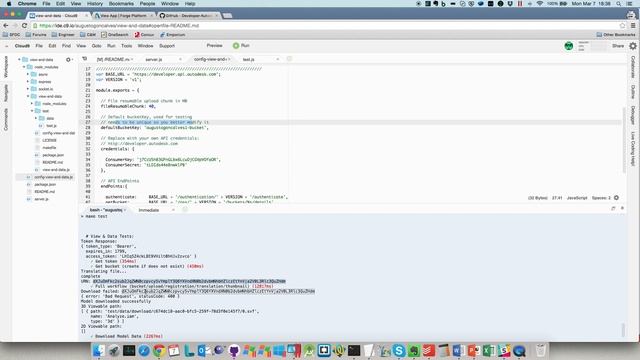This screenshot has width=640, height=360.
Task: Click the Cloud9 preferences gear icon
Action: click(x=633, y=46)
